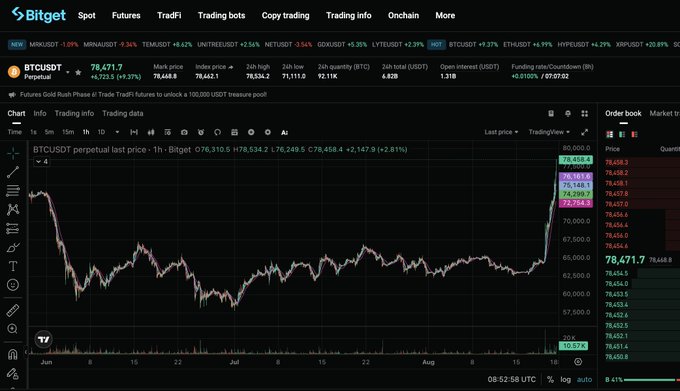Add BTCUSDT to favorites with star
The image size is (680, 391).
[x=78, y=72]
